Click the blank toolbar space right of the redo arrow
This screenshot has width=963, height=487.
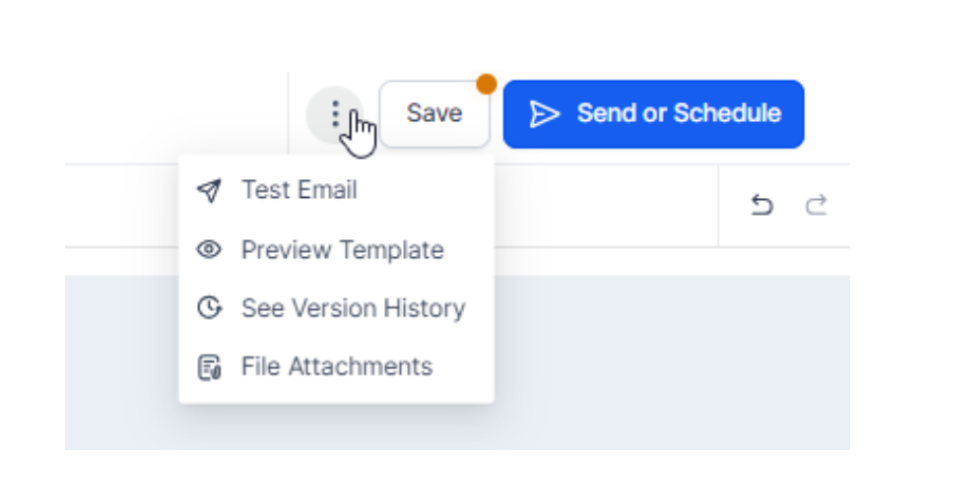click(840, 206)
